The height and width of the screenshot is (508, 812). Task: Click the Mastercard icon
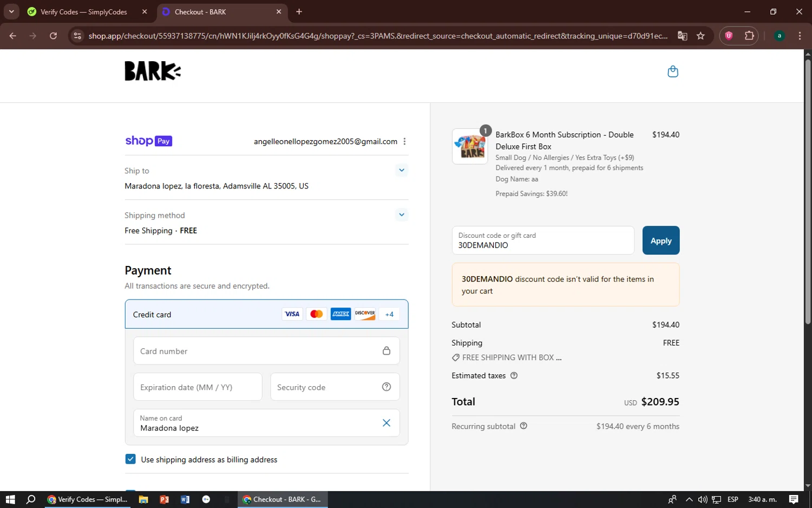tap(317, 314)
